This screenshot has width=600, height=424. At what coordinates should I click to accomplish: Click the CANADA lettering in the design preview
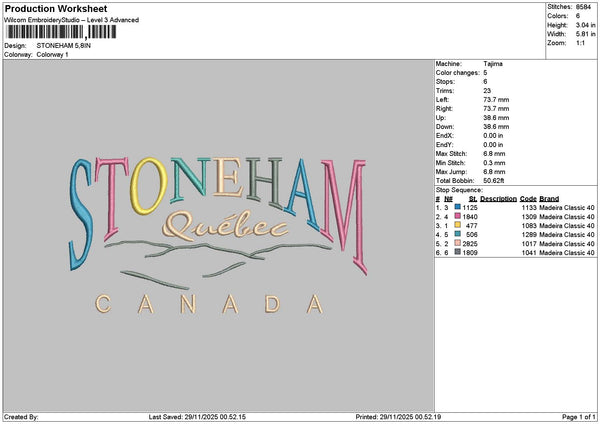[209, 305]
